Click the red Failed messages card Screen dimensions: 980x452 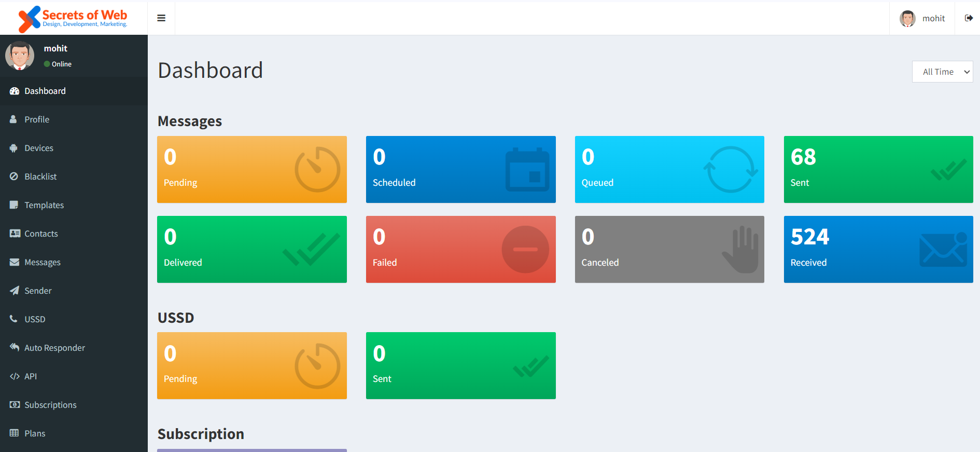(460, 249)
